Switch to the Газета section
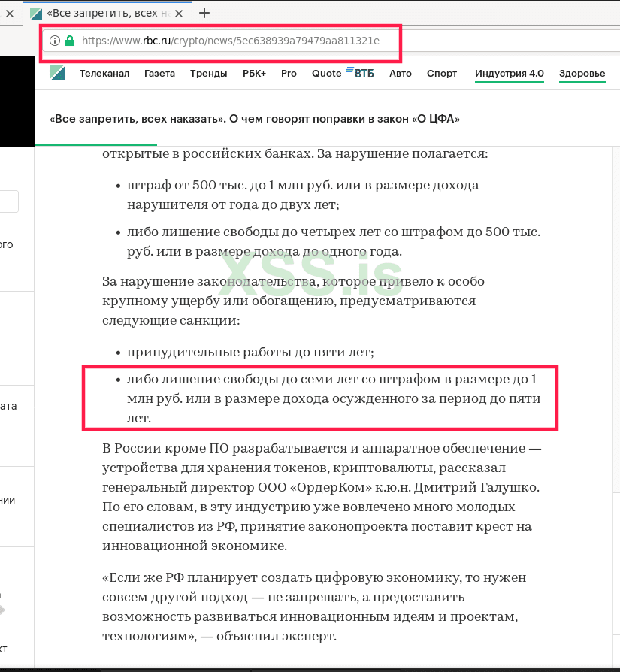The width and height of the screenshot is (620, 672). (x=159, y=73)
